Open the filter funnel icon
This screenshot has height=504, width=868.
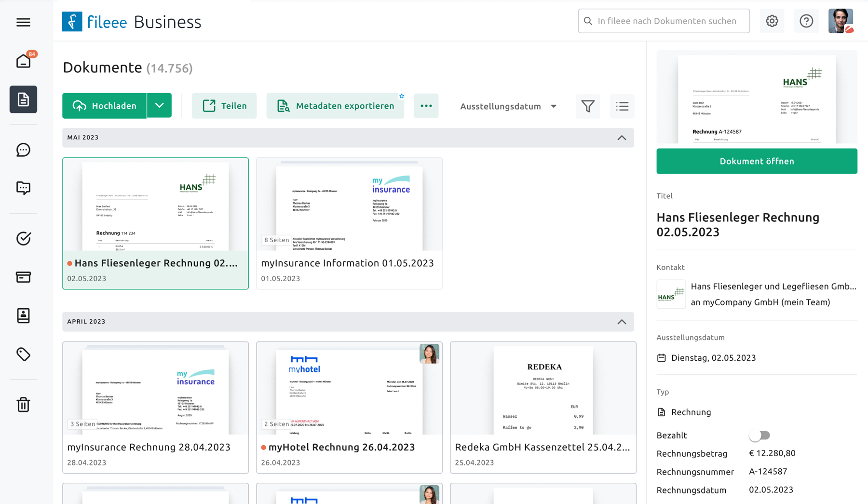(x=588, y=106)
